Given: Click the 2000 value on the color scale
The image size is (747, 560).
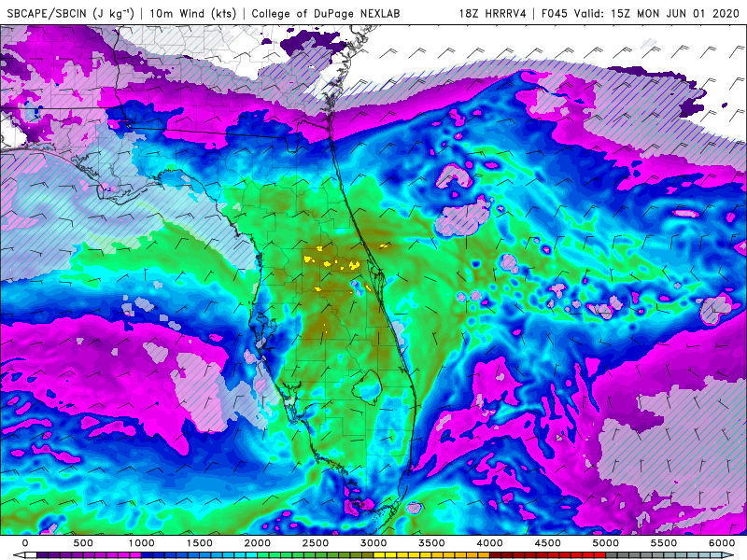Looking at the screenshot, I should click(258, 543).
